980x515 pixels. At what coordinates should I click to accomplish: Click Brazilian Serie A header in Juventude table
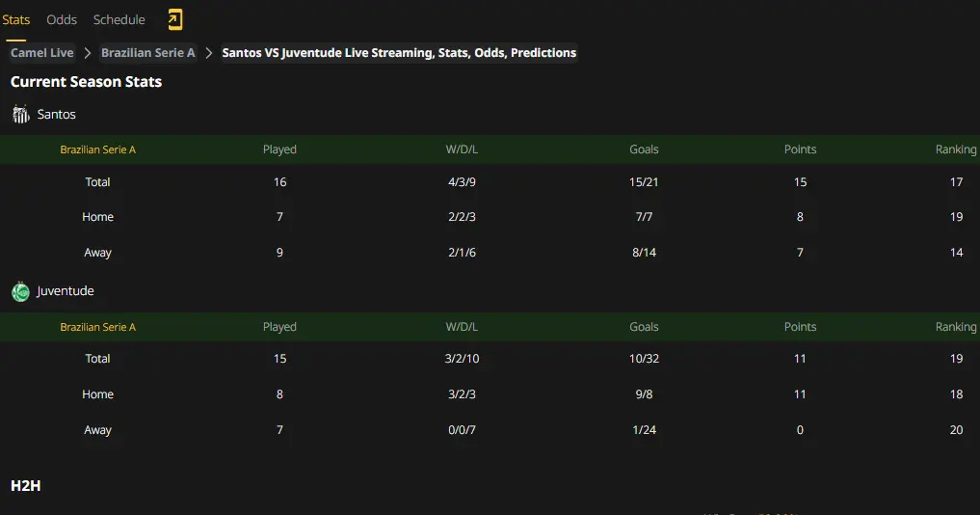pos(97,327)
